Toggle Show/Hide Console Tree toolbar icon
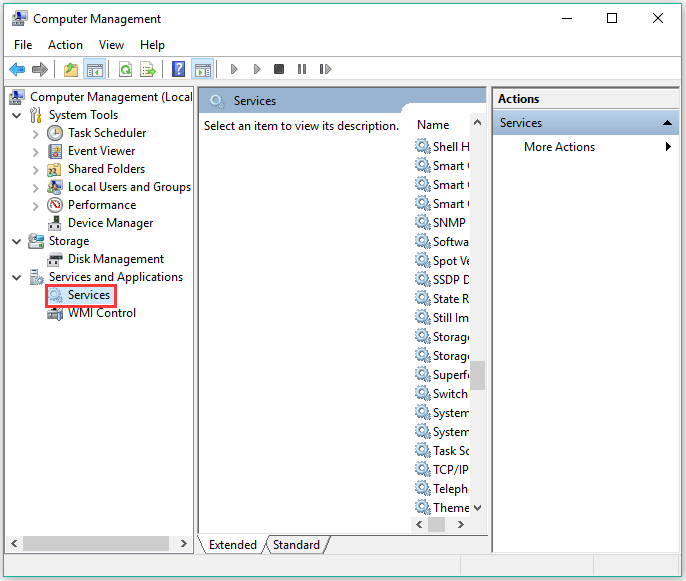 point(94,69)
